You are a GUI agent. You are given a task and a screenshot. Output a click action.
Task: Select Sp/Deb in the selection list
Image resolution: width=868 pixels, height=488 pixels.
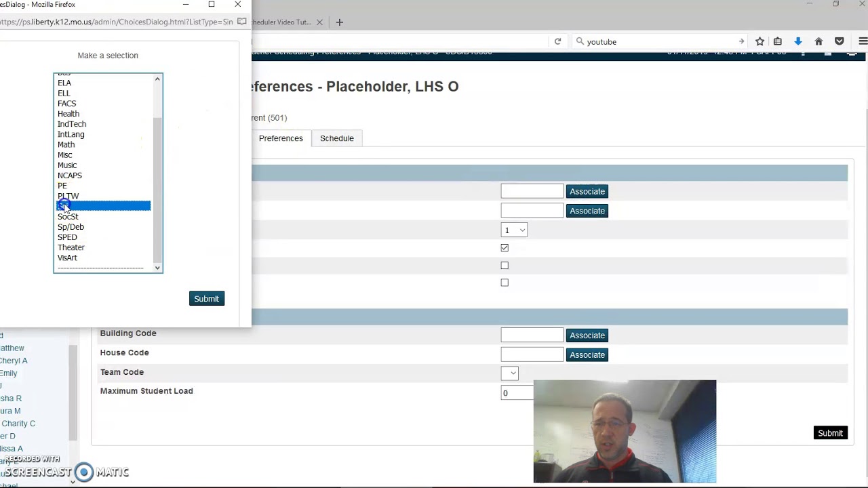[x=71, y=227]
